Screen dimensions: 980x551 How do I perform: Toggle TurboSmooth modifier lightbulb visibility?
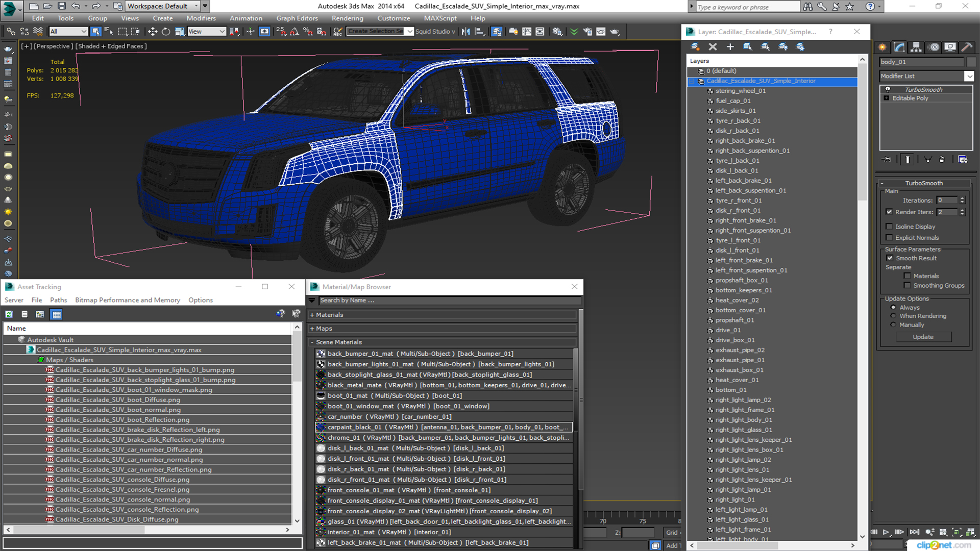pos(888,89)
